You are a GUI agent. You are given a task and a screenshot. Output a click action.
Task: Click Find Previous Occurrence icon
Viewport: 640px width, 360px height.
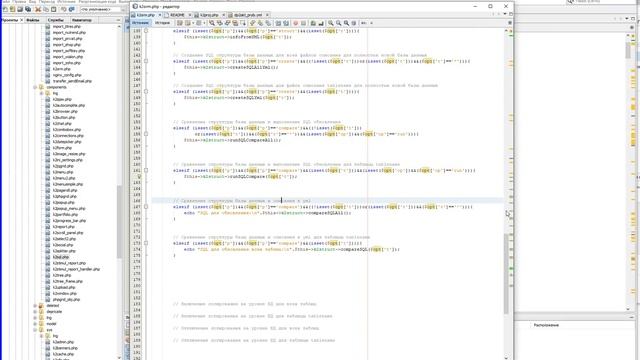point(220,23)
